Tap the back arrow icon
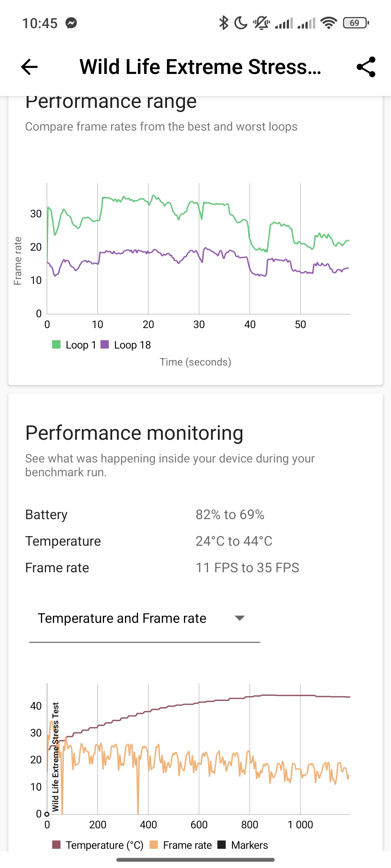 tap(29, 67)
